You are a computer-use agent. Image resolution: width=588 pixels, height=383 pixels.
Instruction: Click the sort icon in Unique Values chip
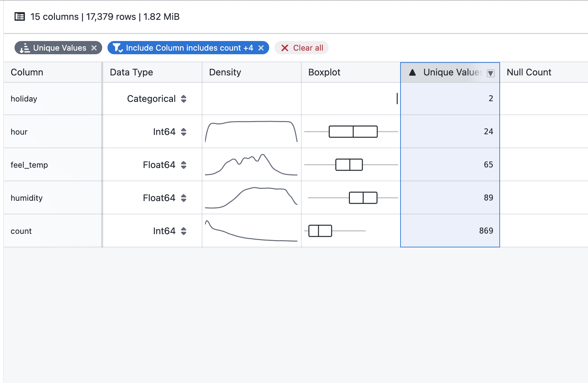[24, 48]
